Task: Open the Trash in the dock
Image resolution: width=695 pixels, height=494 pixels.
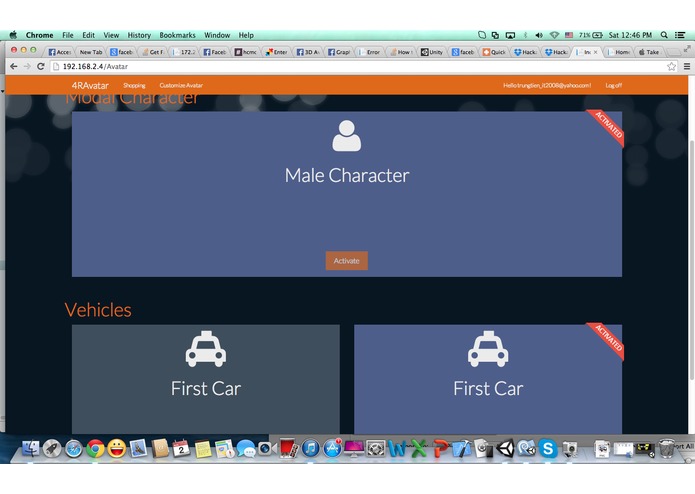Action: point(666,448)
